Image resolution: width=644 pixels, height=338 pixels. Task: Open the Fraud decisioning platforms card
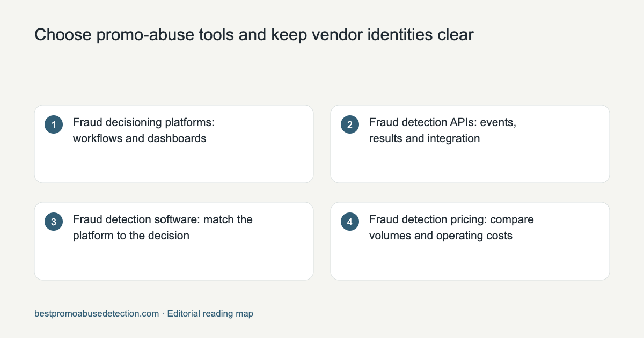pos(174,144)
